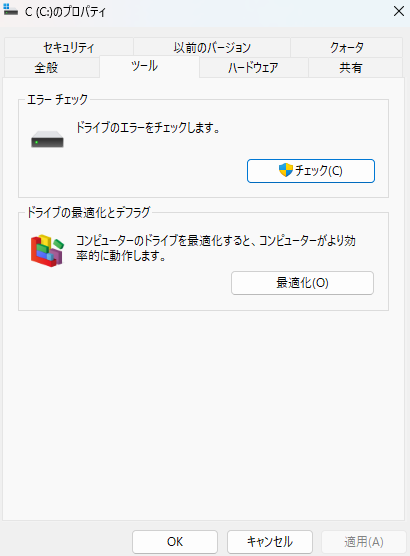Click the shield icon on チェック button
This screenshot has height=556, width=410.
[286, 171]
